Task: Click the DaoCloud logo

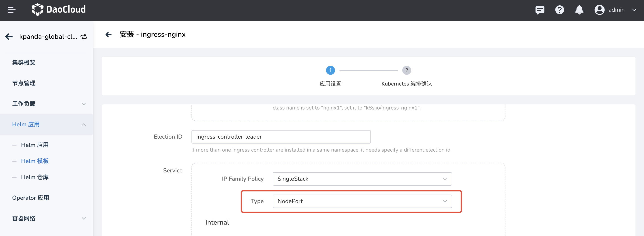Action: (x=59, y=9)
